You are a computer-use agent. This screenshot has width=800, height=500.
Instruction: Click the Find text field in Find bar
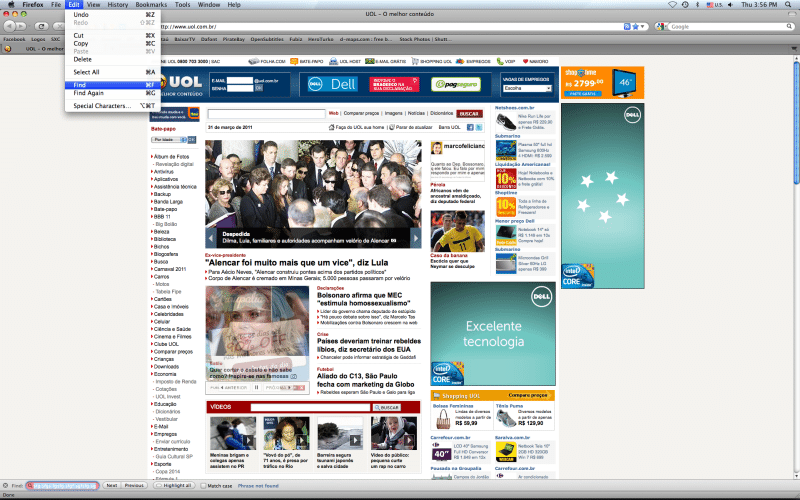click(x=62, y=486)
